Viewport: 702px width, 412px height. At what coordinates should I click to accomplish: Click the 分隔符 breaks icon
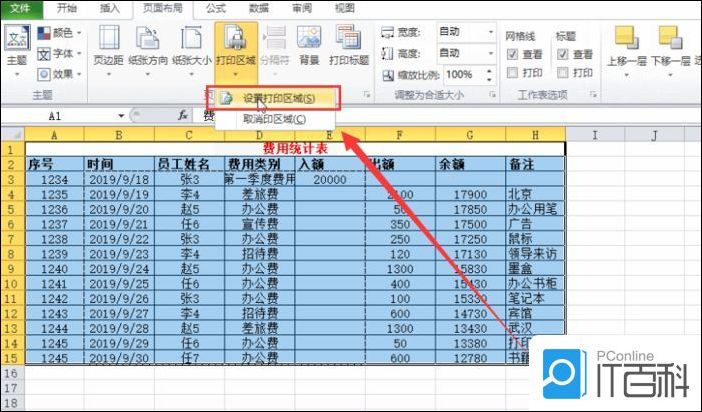click(x=275, y=39)
